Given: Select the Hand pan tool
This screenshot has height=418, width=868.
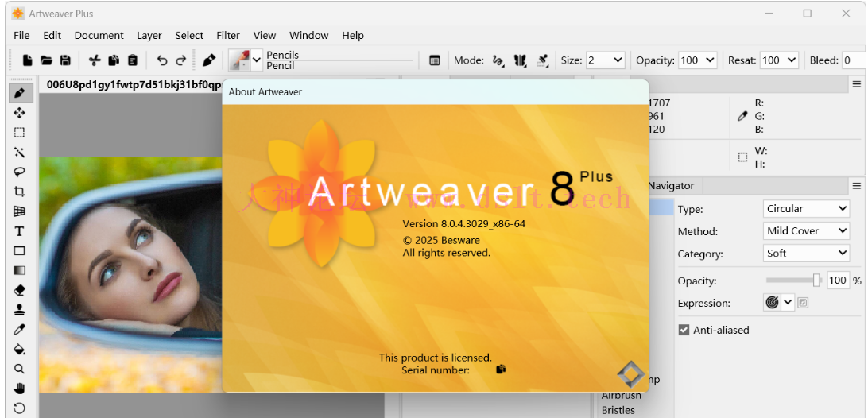Looking at the screenshot, I should pyautogui.click(x=19, y=388).
